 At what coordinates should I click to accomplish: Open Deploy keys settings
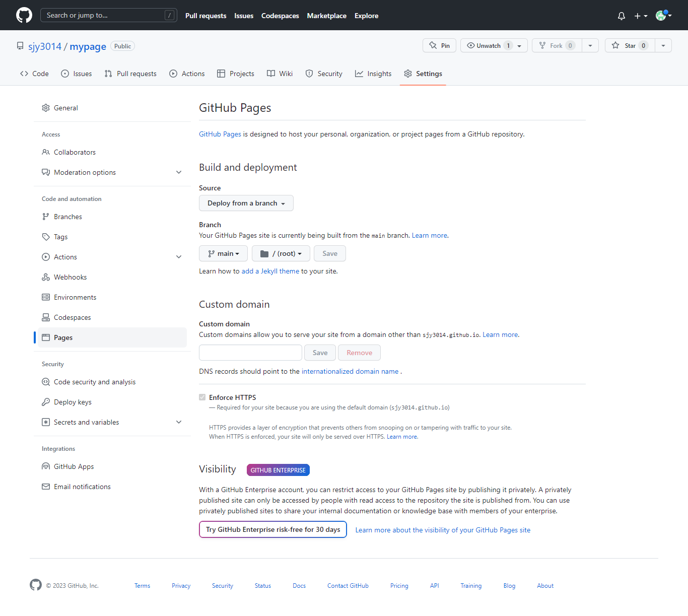[x=112, y=402]
